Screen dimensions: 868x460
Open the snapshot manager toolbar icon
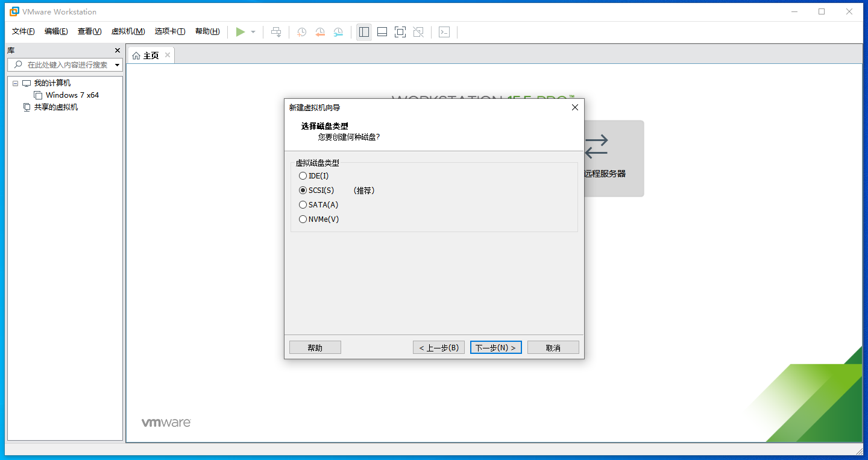tap(338, 32)
